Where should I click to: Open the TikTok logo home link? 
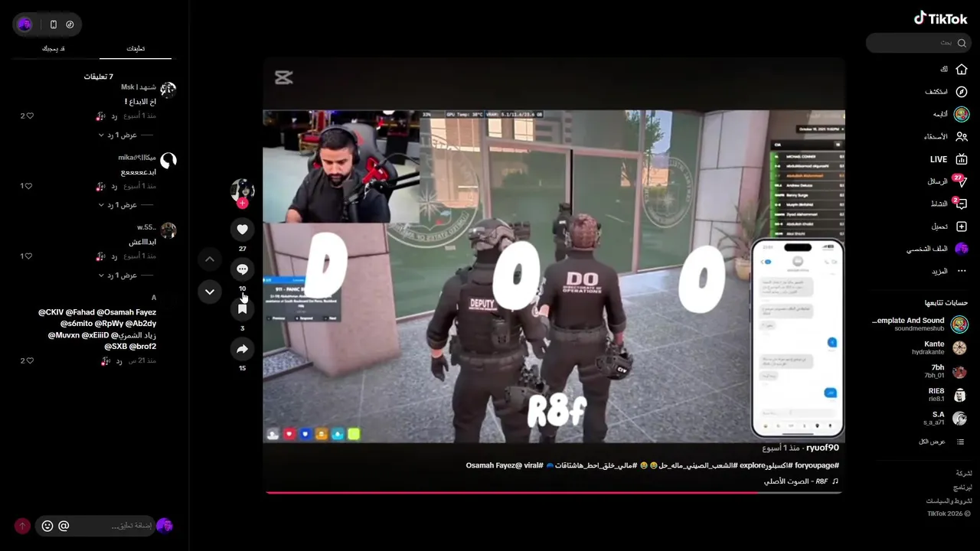pyautogui.click(x=941, y=18)
